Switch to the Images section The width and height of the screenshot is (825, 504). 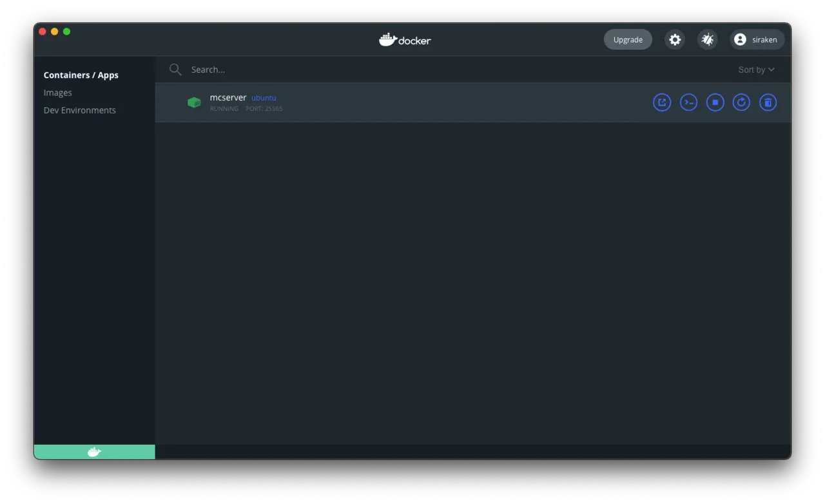point(57,92)
